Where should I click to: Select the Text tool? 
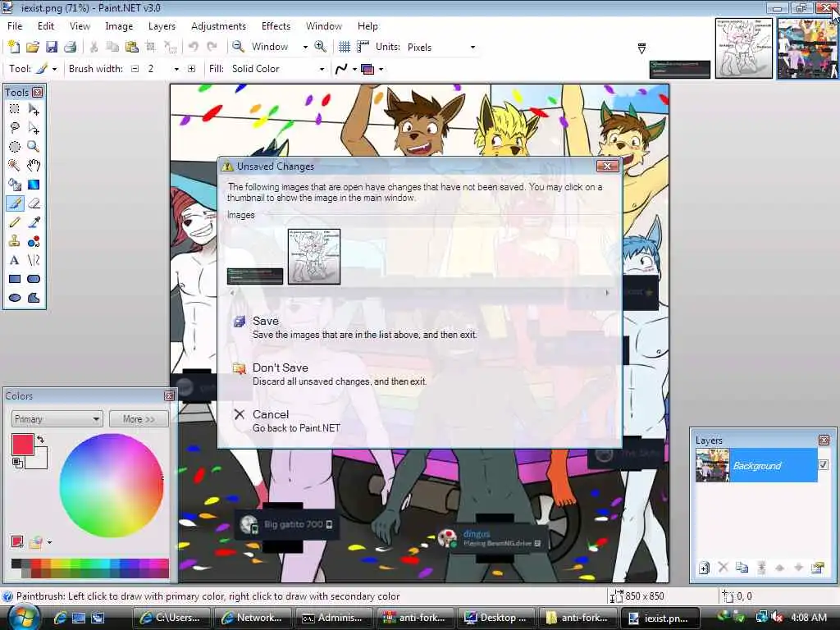pos(15,260)
